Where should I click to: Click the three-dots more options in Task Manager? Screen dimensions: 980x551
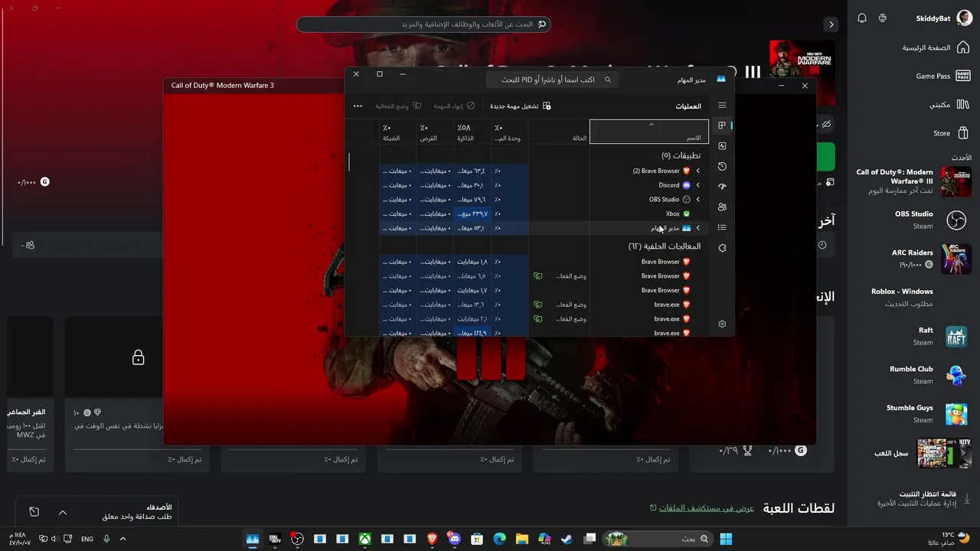(358, 106)
